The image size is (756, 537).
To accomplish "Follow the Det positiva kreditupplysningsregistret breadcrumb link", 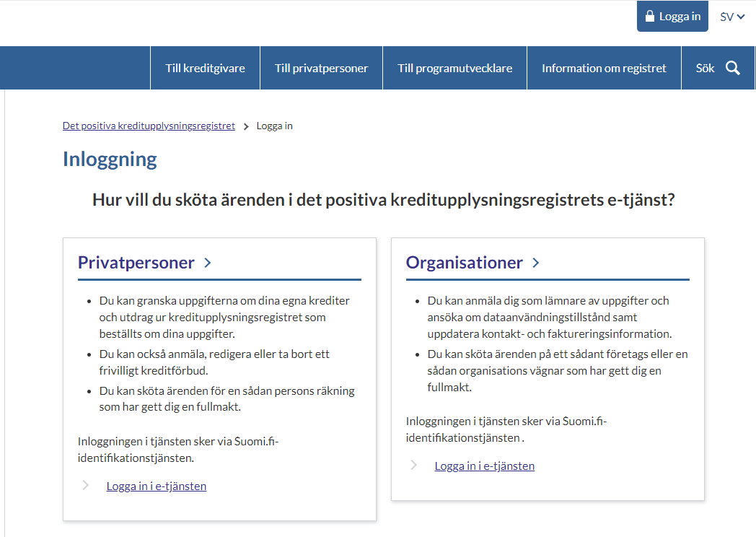I will point(149,126).
